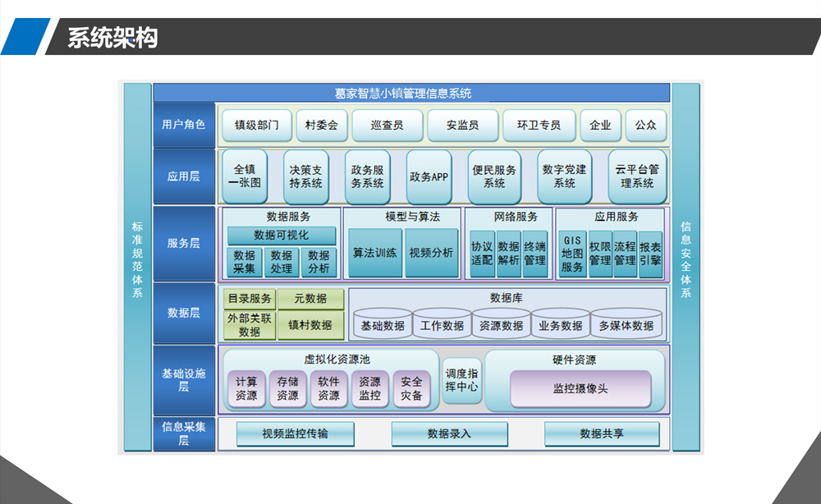Click the 巡查员 role box
Viewport: 821px width, 504px height.
tap(387, 126)
